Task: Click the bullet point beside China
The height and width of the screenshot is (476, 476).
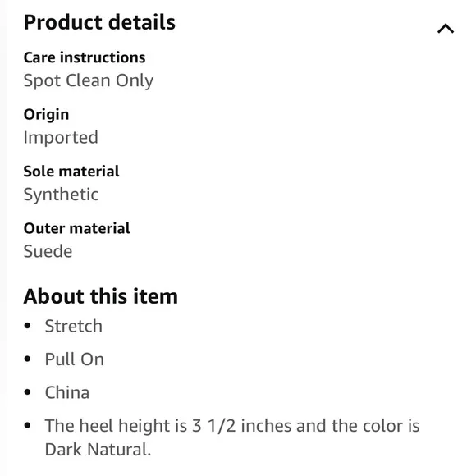Action: [27, 392]
